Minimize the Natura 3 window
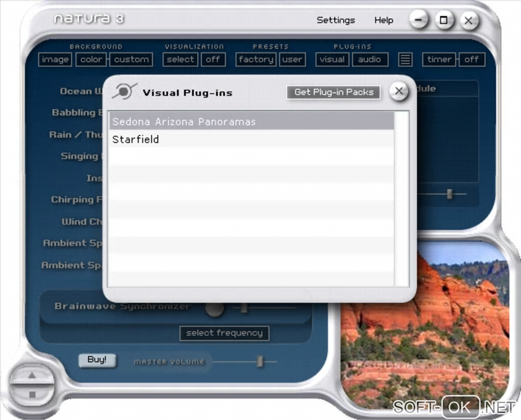The width and height of the screenshot is (521, 420). pyautogui.click(x=418, y=20)
